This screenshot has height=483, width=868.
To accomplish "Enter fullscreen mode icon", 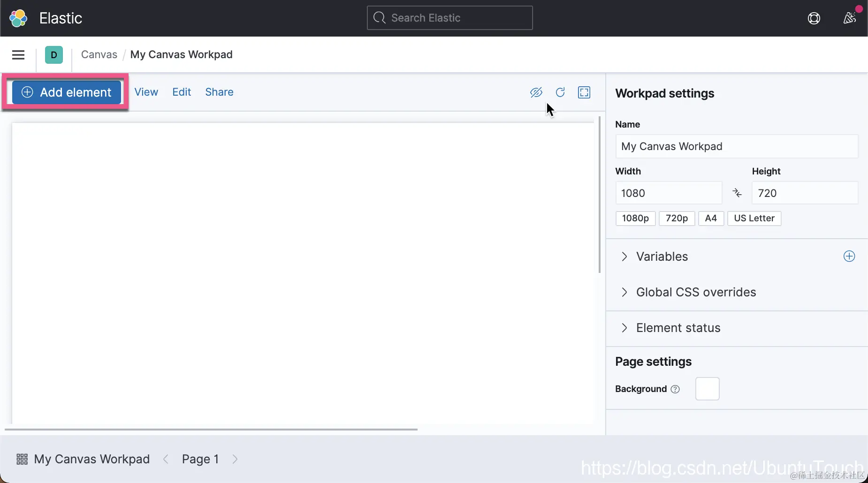I will coord(584,92).
